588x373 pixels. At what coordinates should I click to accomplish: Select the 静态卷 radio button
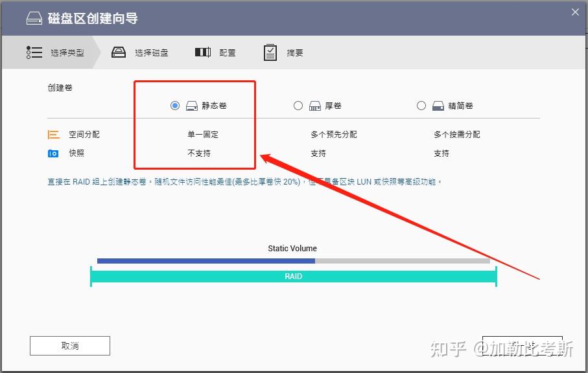pos(175,105)
